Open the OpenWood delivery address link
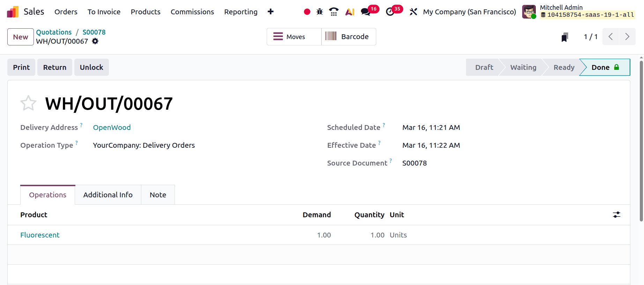Screen dimensions: 644x285 click(112, 127)
